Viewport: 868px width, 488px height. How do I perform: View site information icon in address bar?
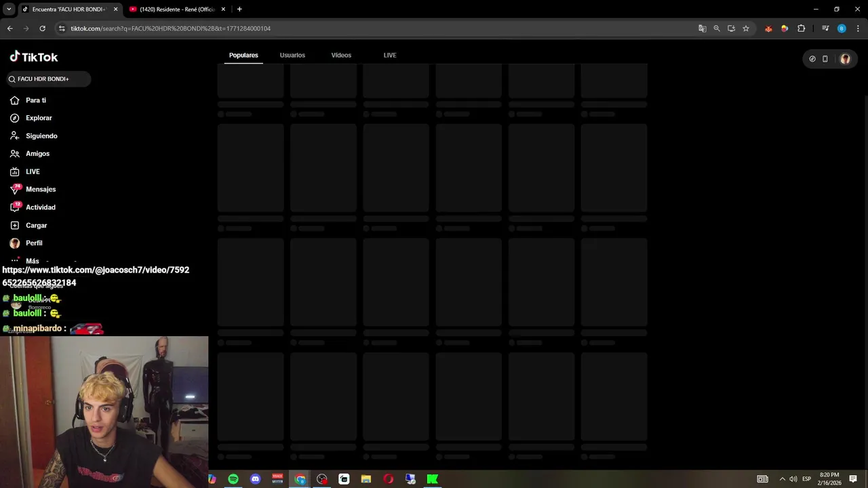62,28
